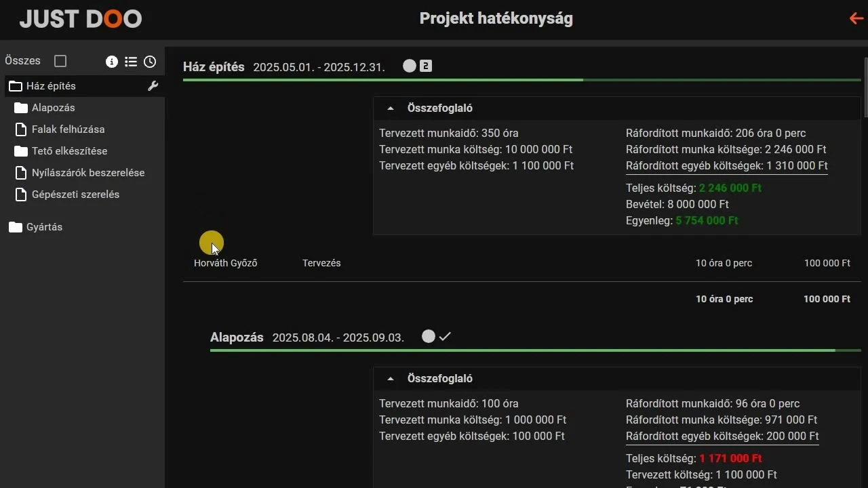Click Ráfordított egyéb költségek: 1 310 000 Ft

pyautogui.click(x=727, y=166)
